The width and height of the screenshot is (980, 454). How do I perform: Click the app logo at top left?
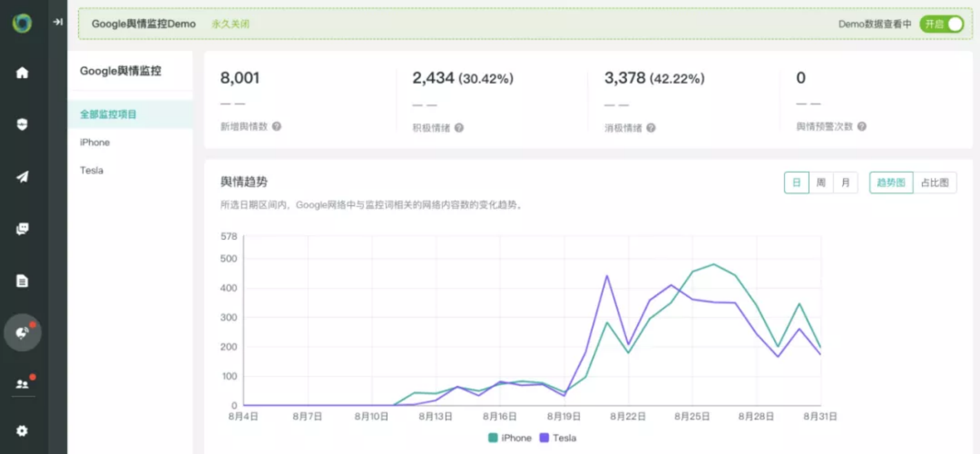22,23
